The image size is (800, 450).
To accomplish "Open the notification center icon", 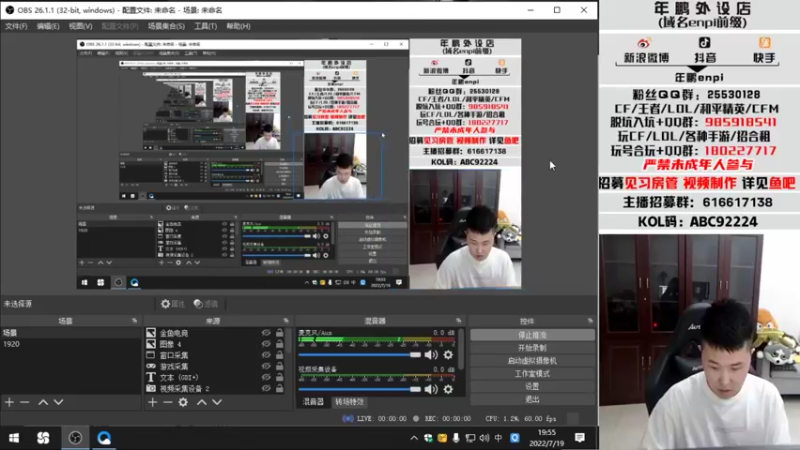I will [580, 438].
